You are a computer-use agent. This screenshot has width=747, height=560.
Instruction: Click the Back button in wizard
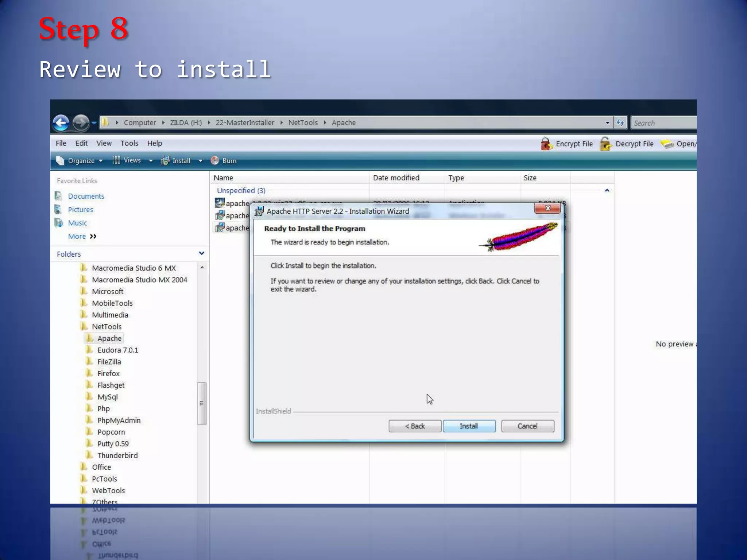tap(415, 426)
